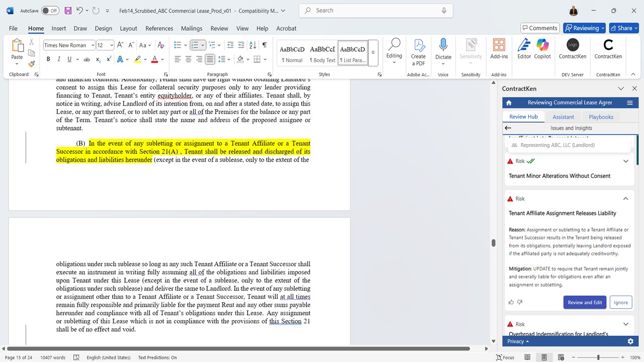
Task: Open the font size dropdown
Action: (x=112, y=45)
